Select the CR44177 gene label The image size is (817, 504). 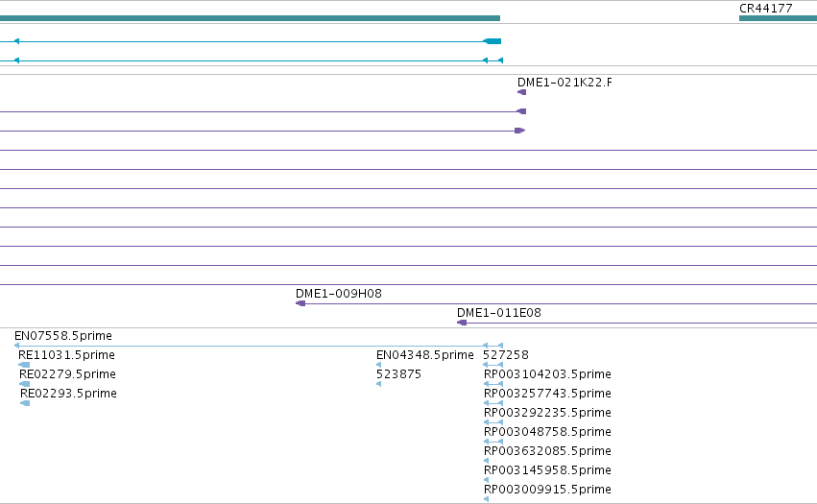(x=765, y=9)
